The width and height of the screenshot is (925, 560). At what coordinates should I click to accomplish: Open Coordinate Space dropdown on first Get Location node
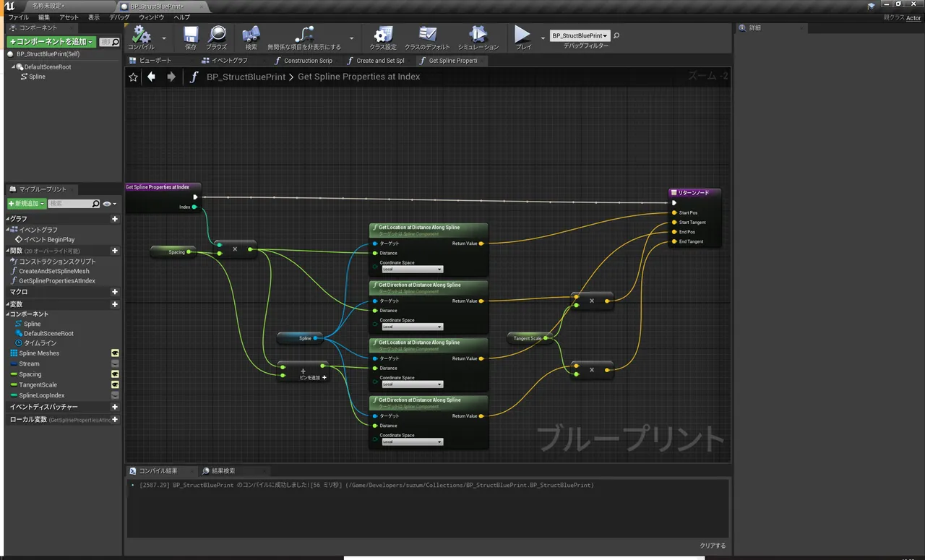(x=412, y=269)
